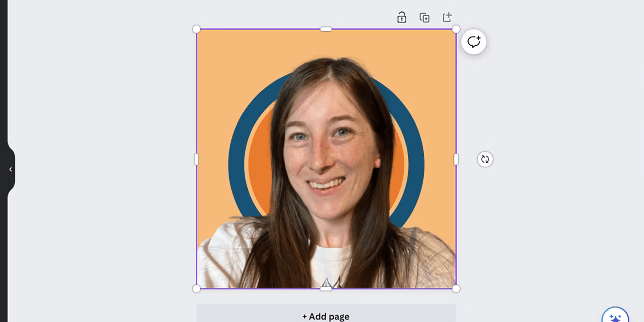Click the right edge pill handle
Image resolution: width=644 pixels, height=322 pixels.
[x=456, y=159]
